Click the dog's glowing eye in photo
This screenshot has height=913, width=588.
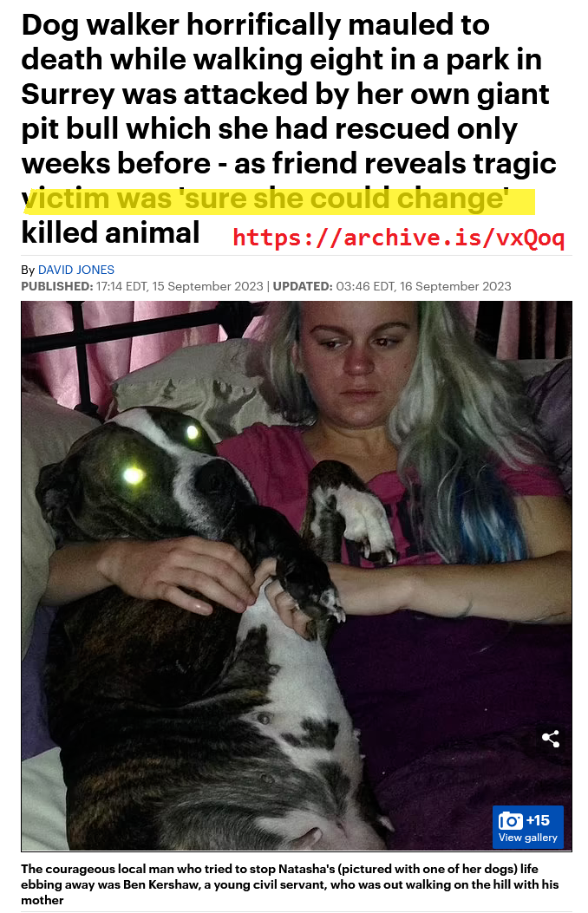[134, 475]
